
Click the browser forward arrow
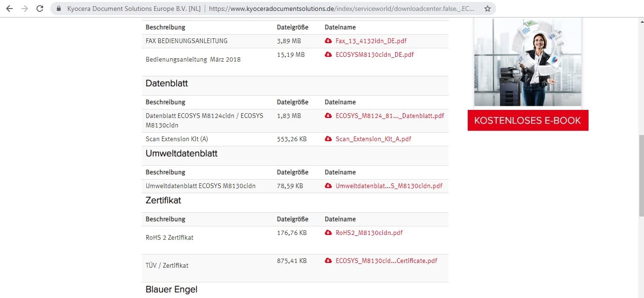click(x=25, y=9)
